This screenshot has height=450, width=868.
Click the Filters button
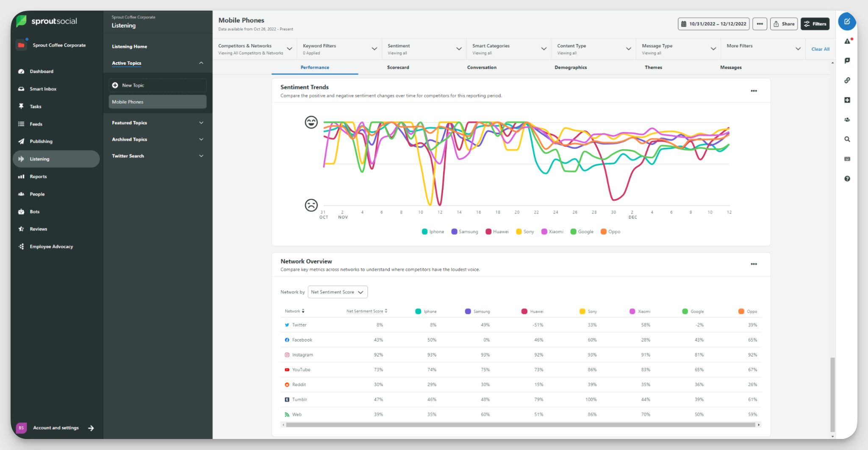click(815, 24)
